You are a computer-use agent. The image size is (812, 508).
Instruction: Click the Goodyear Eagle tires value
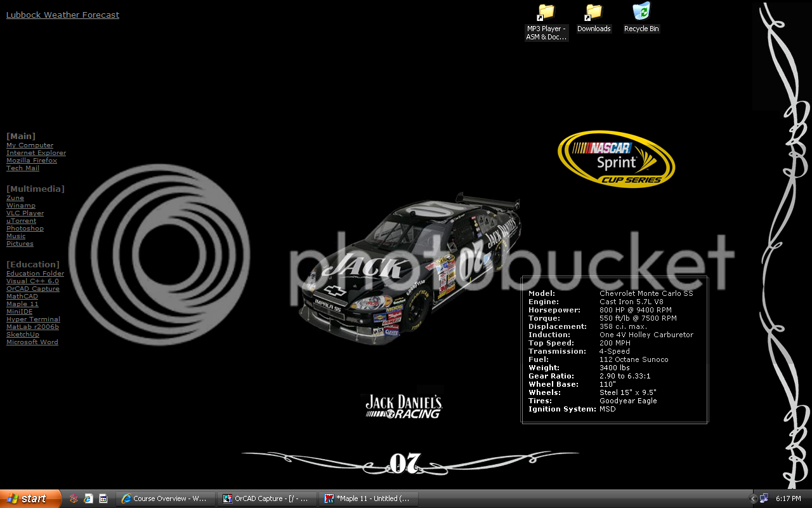point(628,401)
